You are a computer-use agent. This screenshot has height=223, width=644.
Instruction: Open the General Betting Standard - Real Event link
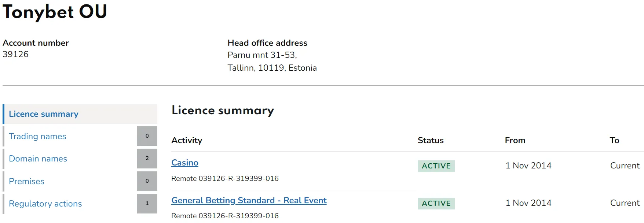(249, 201)
